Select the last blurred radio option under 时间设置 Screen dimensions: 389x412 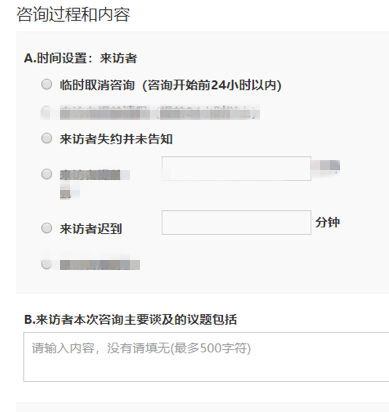click(47, 264)
